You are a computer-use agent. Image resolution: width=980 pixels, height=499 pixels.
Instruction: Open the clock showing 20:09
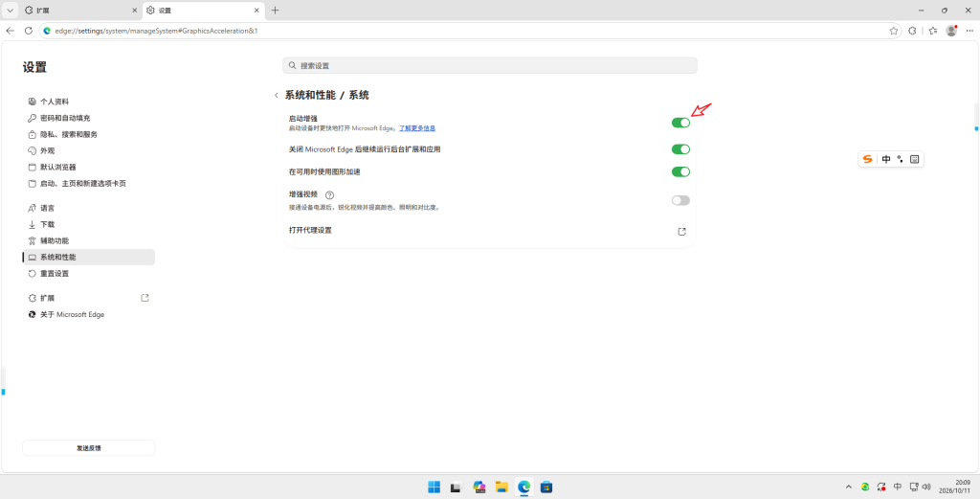pos(956,487)
